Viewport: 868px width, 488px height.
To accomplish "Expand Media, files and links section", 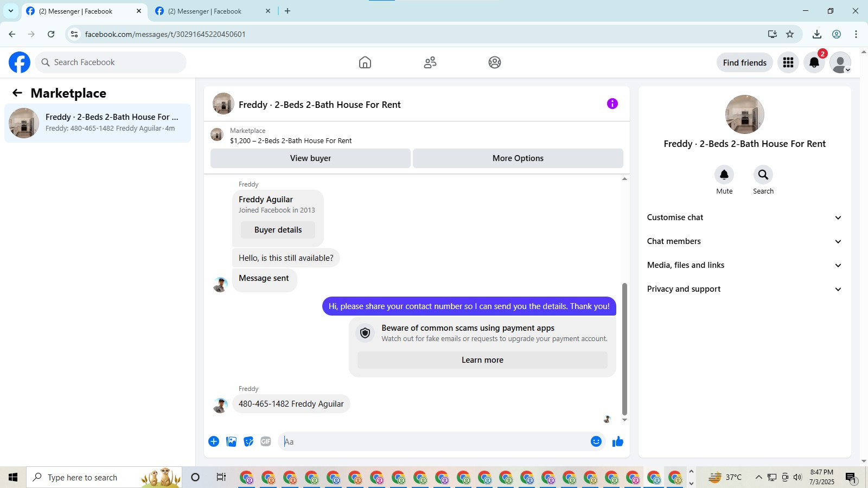I will click(744, 265).
